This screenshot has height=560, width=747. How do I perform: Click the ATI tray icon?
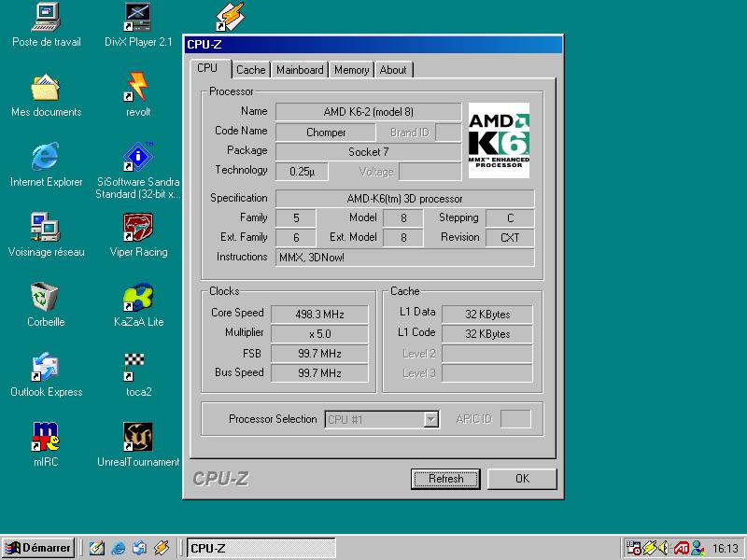pos(682,548)
